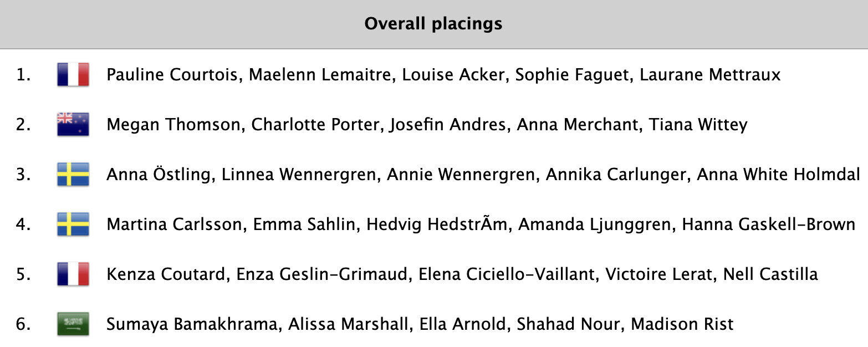Choose the Sumaya Bamakhrama team entry
This screenshot has width=868, height=347.
coord(420,324)
